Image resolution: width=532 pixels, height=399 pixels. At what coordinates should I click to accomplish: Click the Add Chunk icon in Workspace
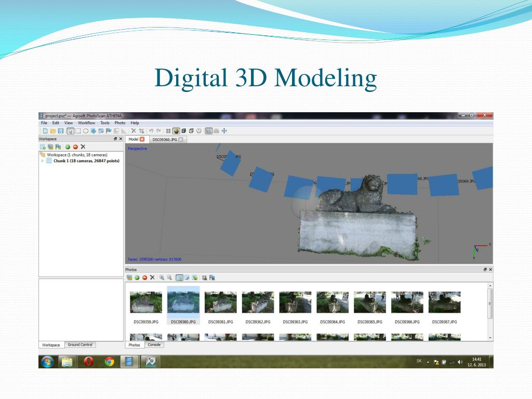coord(43,147)
